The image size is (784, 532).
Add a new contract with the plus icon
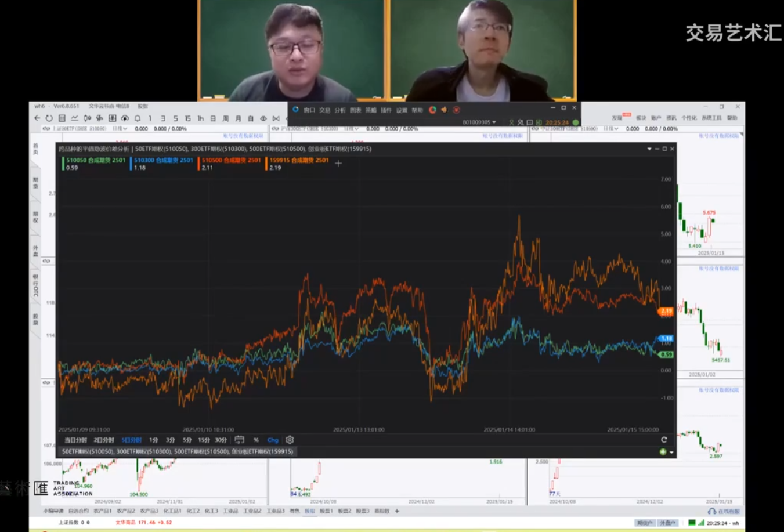[338, 164]
